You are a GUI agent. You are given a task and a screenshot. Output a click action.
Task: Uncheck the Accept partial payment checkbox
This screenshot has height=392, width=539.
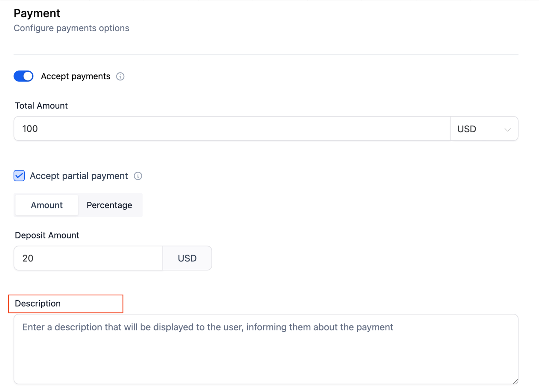coord(19,176)
